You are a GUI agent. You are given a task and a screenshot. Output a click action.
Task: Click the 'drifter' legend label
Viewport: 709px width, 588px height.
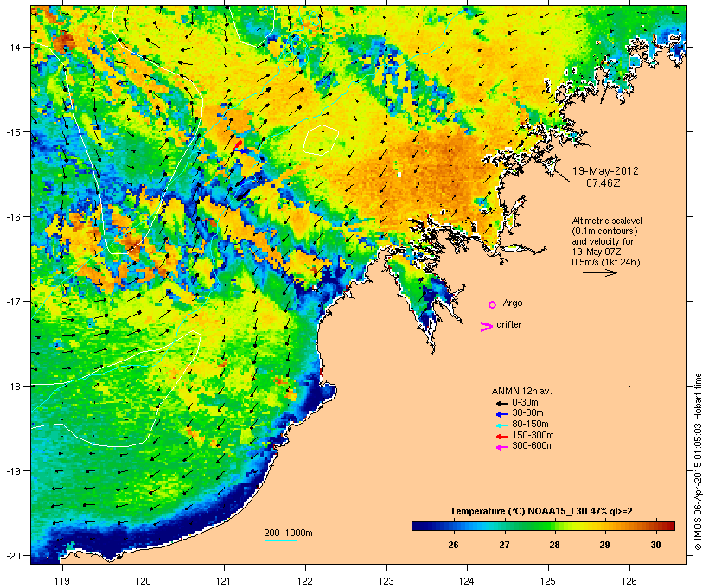(x=508, y=324)
